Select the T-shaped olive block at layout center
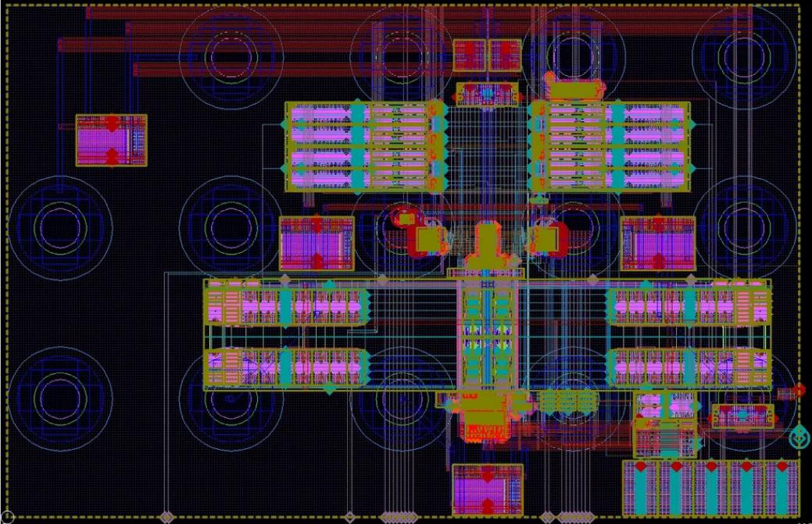Image resolution: width=812 pixels, height=524 pixels. click(x=488, y=244)
